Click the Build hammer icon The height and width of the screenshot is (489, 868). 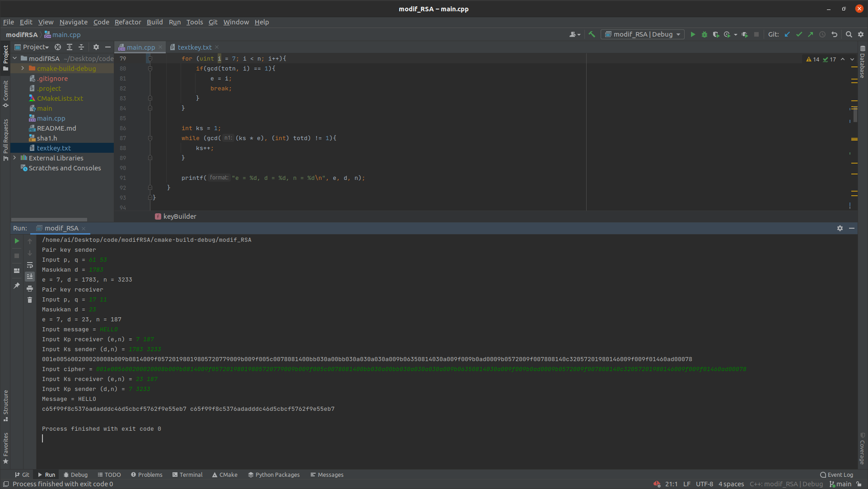(592, 34)
